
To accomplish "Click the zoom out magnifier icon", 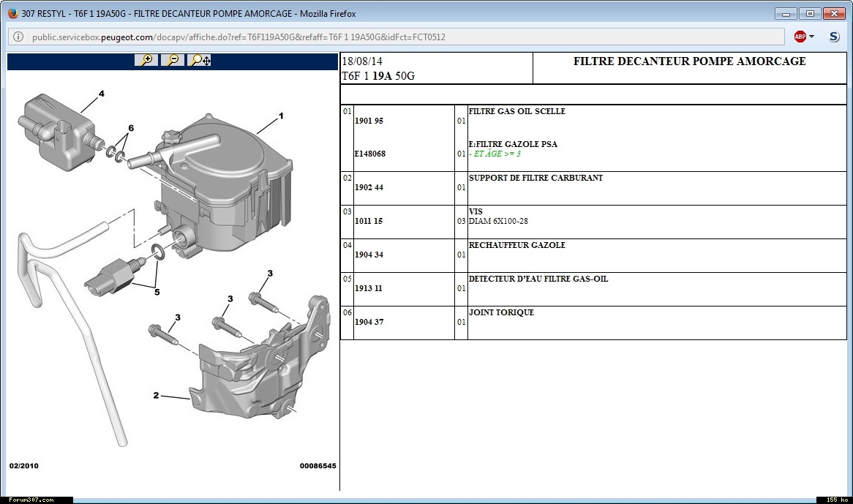I will pos(173,60).
